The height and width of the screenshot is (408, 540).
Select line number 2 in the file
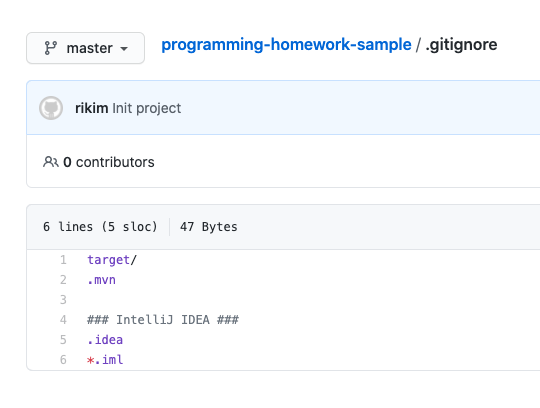(63, 280)
